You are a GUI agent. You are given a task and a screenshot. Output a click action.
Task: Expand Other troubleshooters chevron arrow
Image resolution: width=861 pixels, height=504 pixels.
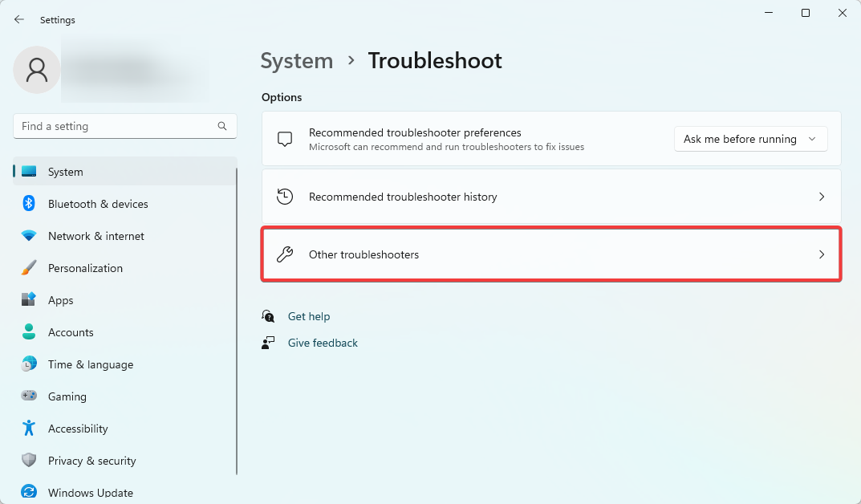pyautogui.click(x=821, y=254)
